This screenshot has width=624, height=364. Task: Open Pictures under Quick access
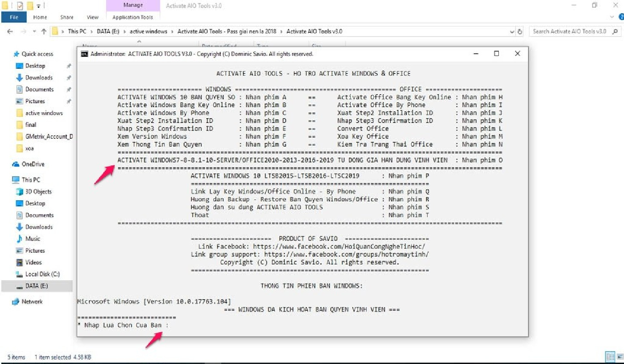click(35, 101)
